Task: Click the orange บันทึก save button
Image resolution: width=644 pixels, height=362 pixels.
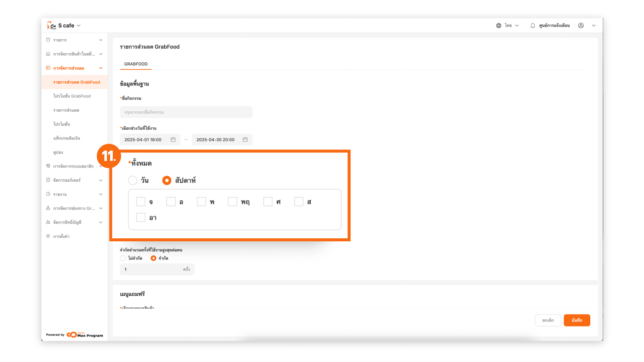Action: [577, 320]
